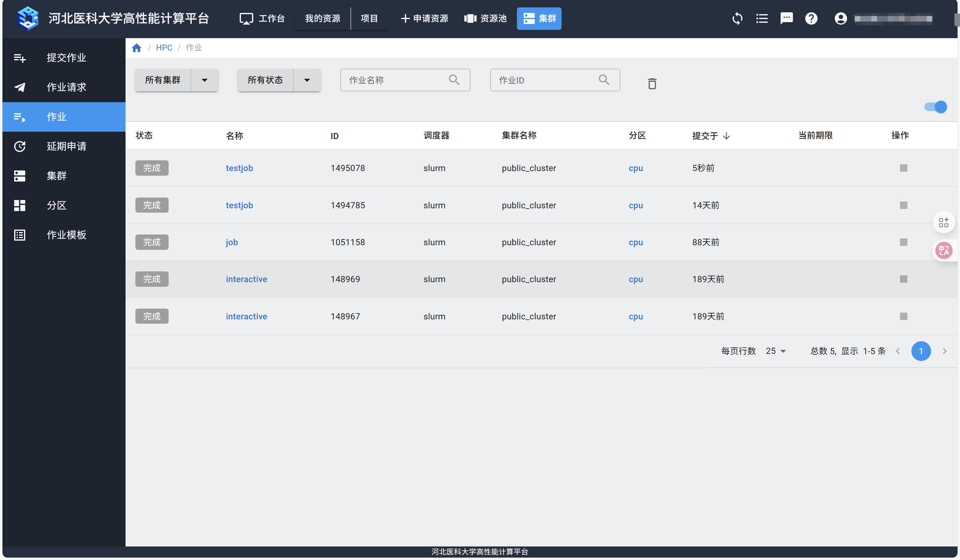Expand the 所有状态 status dropdown

[307, 80]
